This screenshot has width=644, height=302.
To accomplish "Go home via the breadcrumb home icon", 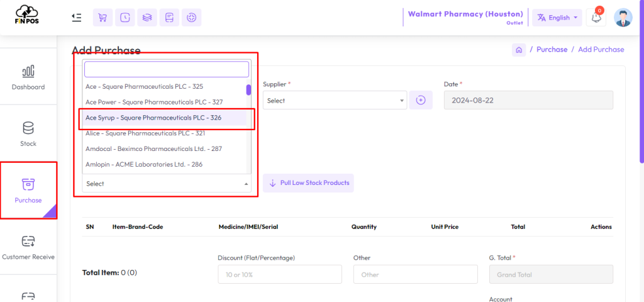I will click(x=519, y=50).
